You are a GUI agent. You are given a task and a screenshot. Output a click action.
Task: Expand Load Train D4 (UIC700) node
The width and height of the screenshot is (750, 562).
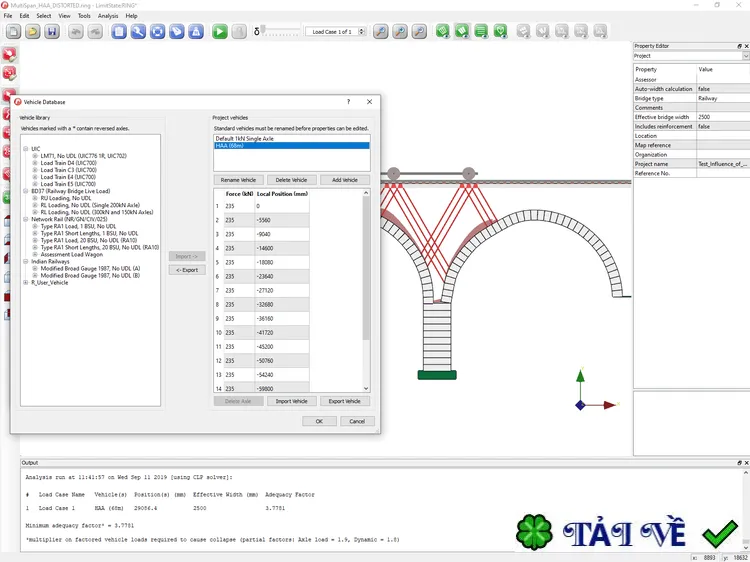click(x=35, y=163)
